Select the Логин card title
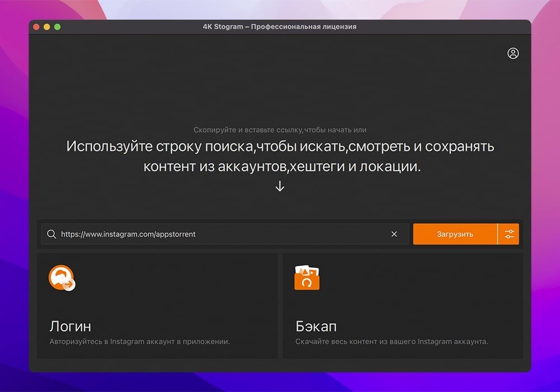Screen dimensions: 560x392 point(70,326)
